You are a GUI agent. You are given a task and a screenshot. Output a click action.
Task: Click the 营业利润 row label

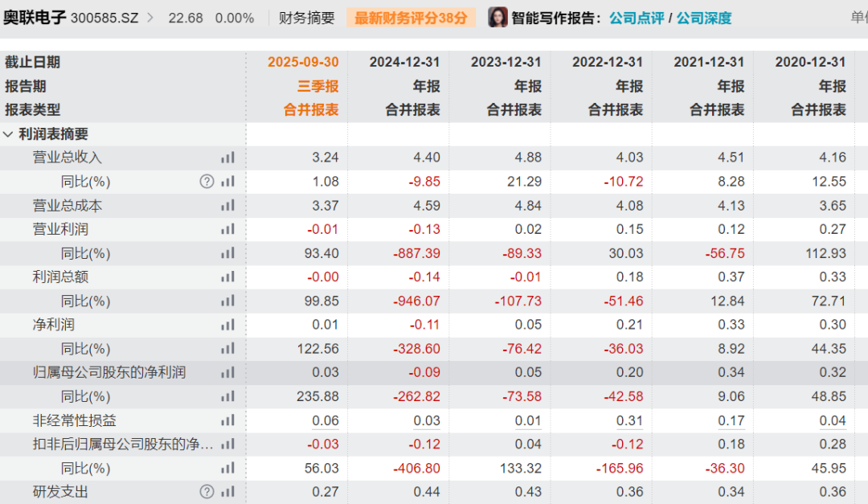[60, 229]
